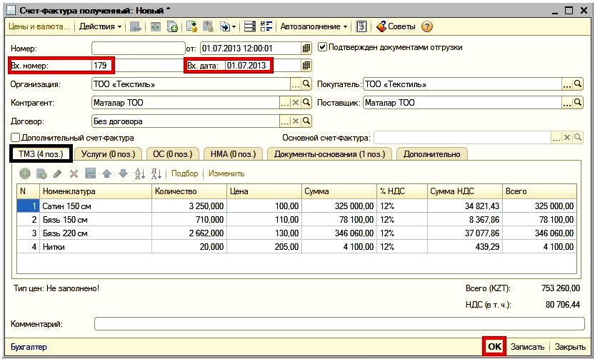This screenshot has height=364, width=600.
Task: Expand the Автозаполнение dropdown
Action: [314, 26]
